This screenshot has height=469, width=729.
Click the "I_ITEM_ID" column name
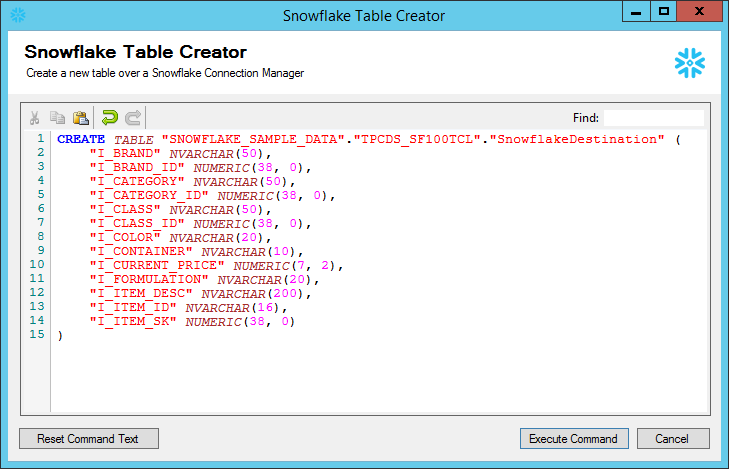tap(133, 308)
